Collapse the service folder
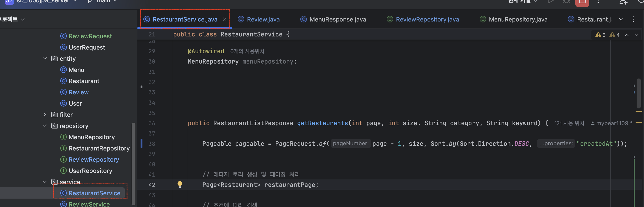 (45, 182)
